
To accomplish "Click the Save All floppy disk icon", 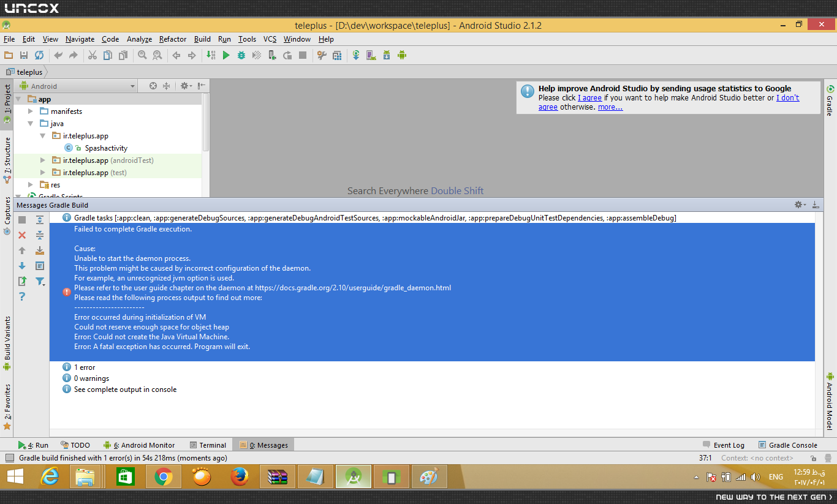I will (x=24, y=55).
